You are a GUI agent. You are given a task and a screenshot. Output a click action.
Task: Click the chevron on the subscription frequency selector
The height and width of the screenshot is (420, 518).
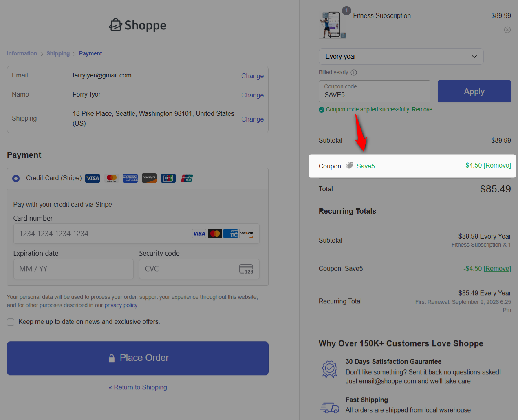(x=474, y=56)
